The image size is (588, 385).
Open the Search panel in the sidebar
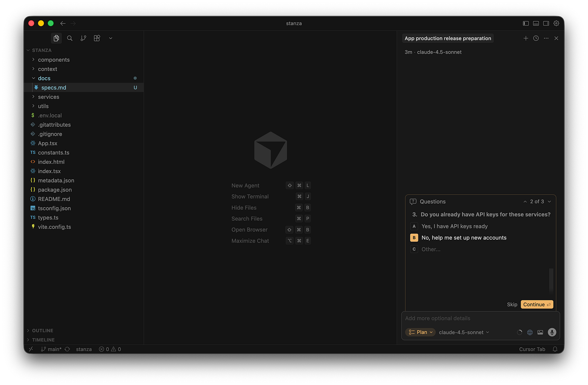coord(69,38)
